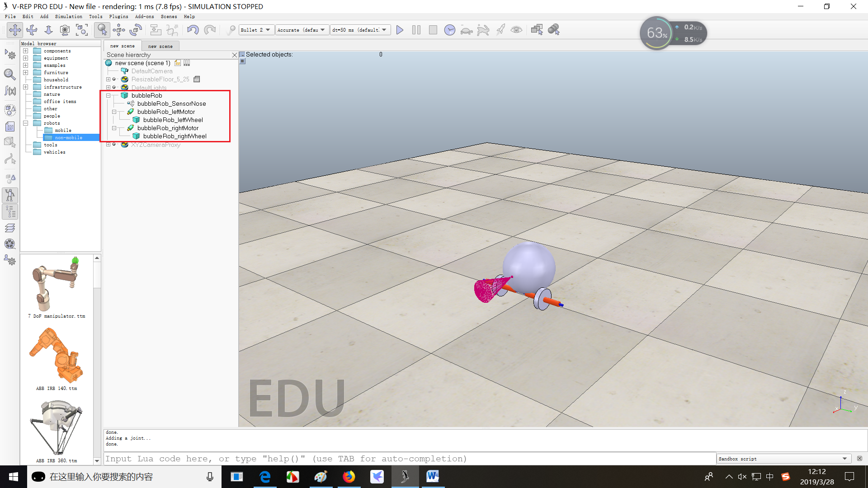
Task: Click the object rotate tool
Action: point(136,30)
